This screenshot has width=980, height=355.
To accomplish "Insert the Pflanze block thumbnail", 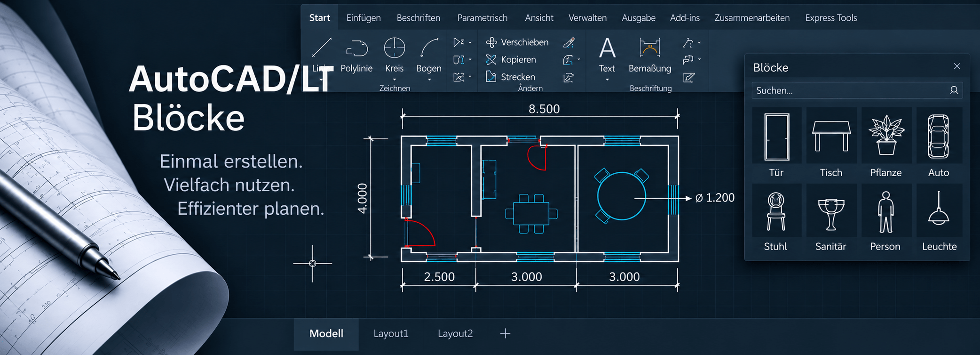I will pyautogui.click(x=886, y=136).
